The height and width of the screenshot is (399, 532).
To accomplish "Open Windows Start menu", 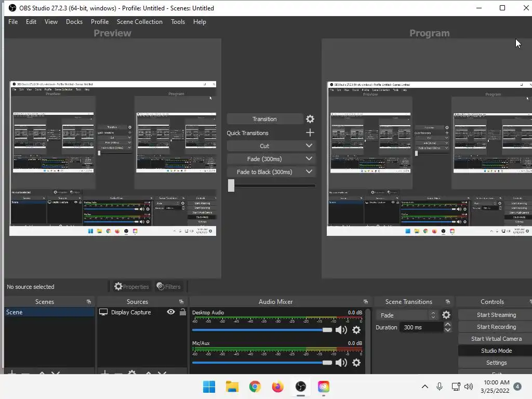I will [209, 387].
